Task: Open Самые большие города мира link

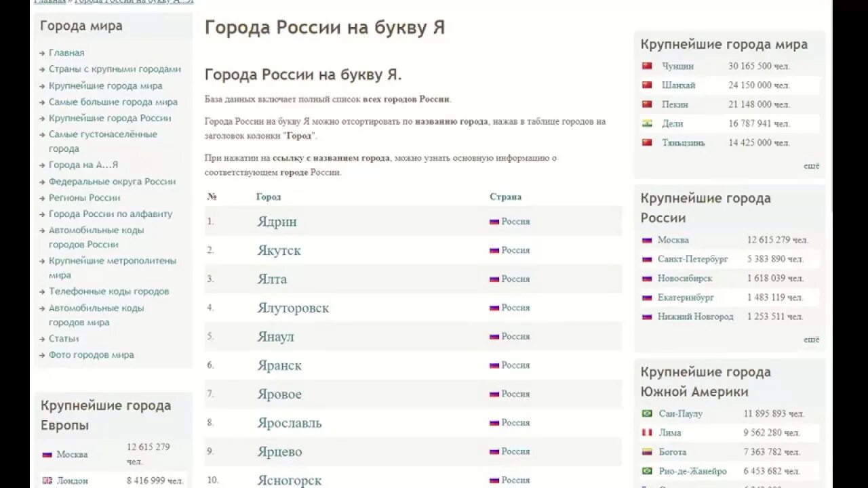Action: (x=113, y=102)
